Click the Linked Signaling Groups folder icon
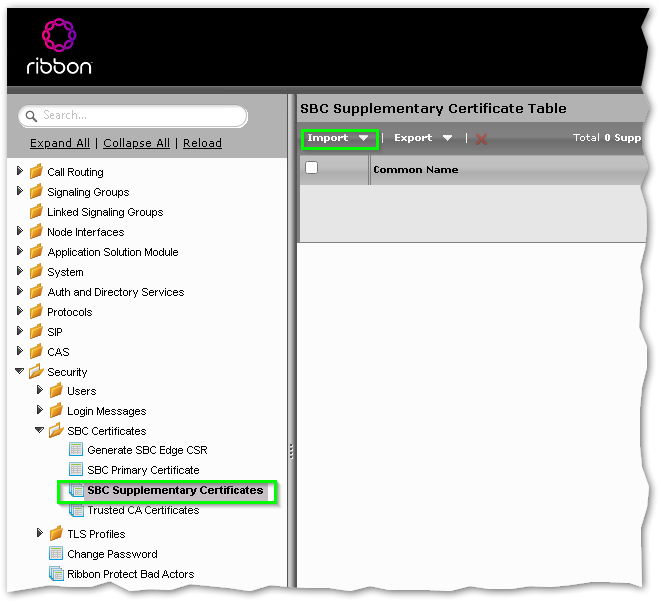Viewport: 661px width, 603px height. (36, 212)
